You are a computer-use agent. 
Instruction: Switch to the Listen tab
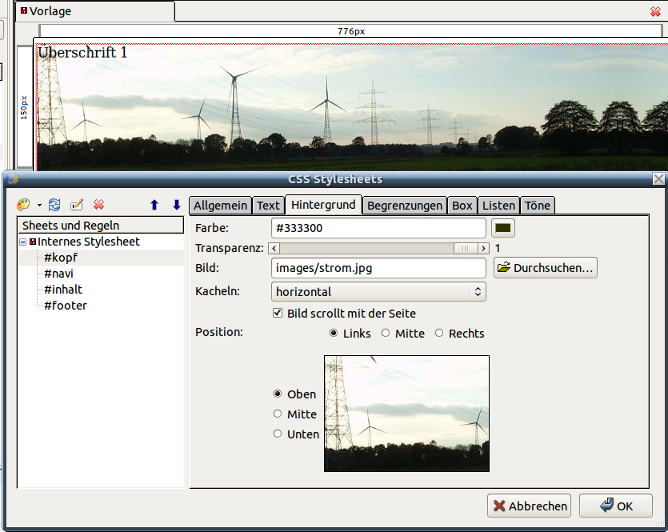click(x=499, y=205)
